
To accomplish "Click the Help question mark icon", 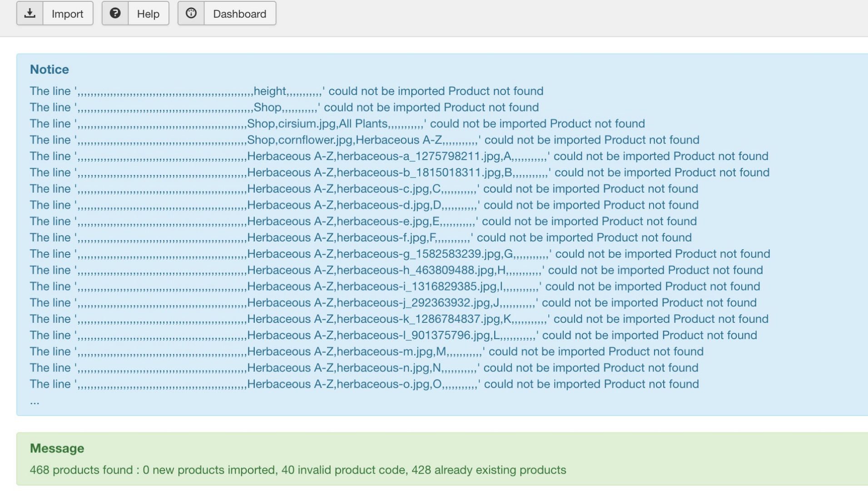I will click(x=115, y=13).
